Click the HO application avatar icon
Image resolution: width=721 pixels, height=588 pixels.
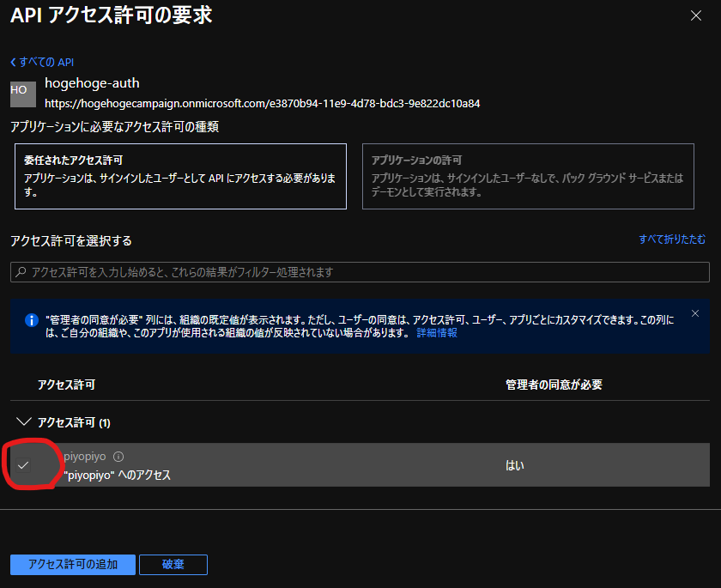(23, 94)
